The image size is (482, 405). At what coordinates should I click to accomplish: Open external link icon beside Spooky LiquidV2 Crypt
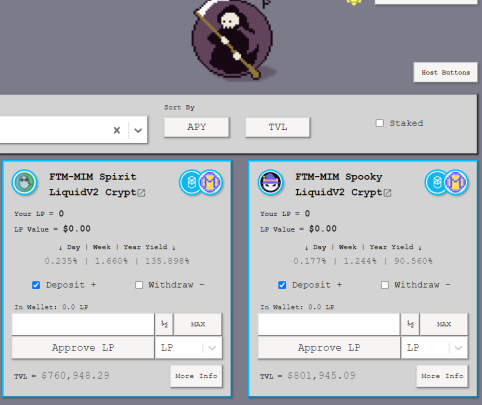tap(387, 193)
